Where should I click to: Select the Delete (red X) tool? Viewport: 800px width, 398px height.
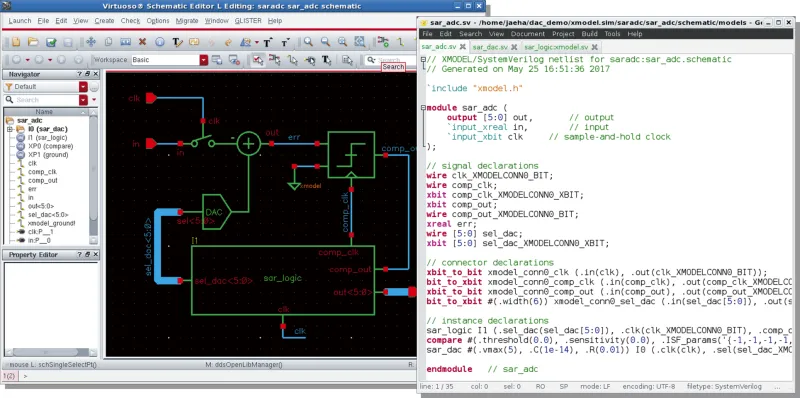click(143, 42)
